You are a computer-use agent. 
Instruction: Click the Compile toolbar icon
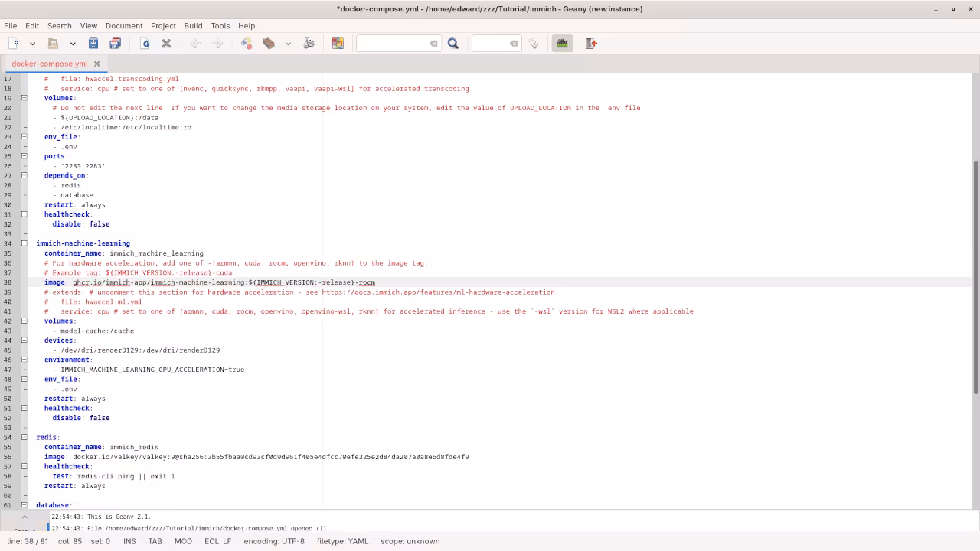pyautogui.click(x=247, y=44)
